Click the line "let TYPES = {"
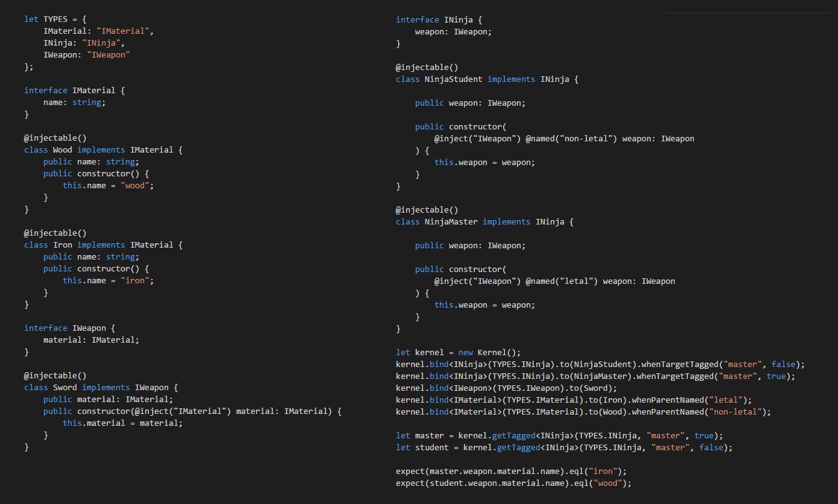This screenshot has width=838, height=504. tap(55, 19)
